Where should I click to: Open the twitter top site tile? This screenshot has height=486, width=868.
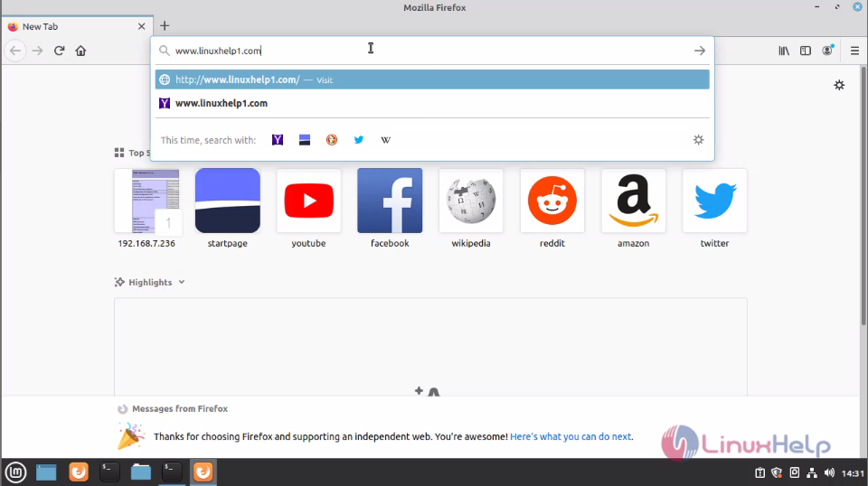pyautogui.click(x=714, y=209)
